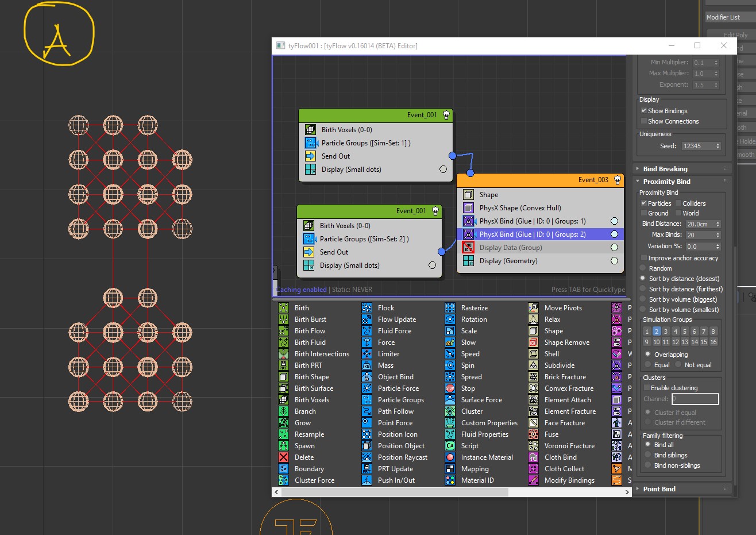Select the Send Out operator in the upper Event_001
The height and width of the screenshot is (535, 756).
pyautogui.click(x=376, y=156)
